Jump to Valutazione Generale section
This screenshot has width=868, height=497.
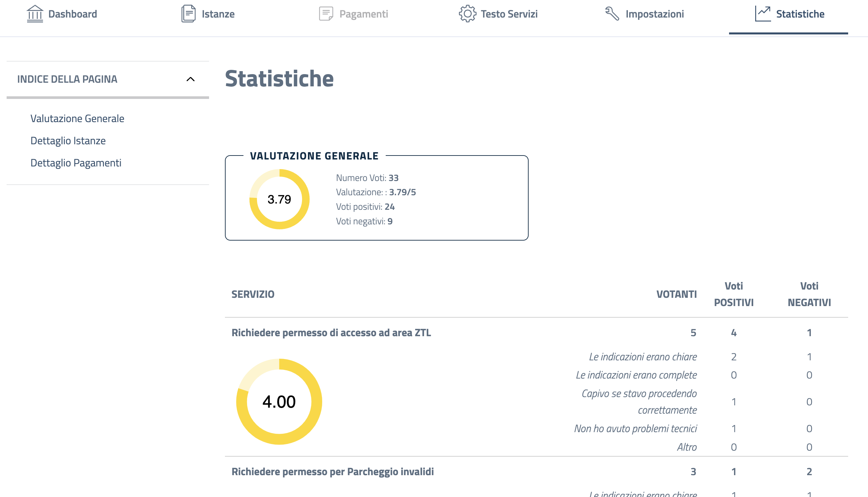coord(77,118)
